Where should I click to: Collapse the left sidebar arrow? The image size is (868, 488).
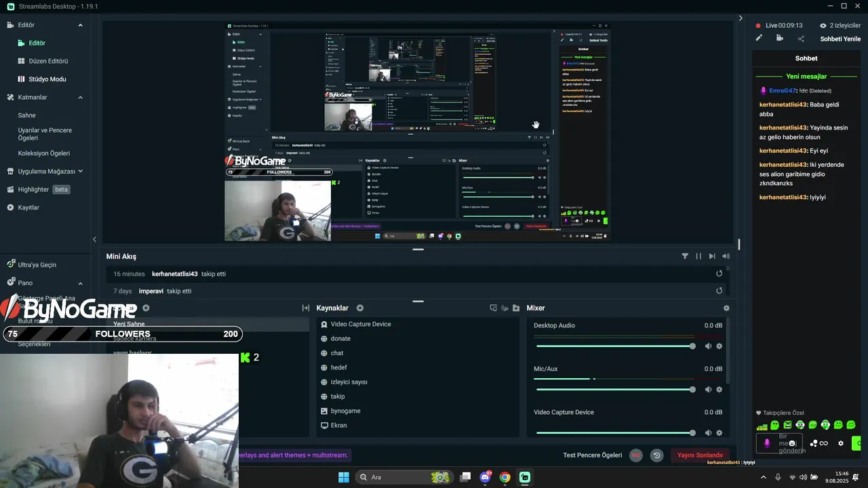point(94,239)
